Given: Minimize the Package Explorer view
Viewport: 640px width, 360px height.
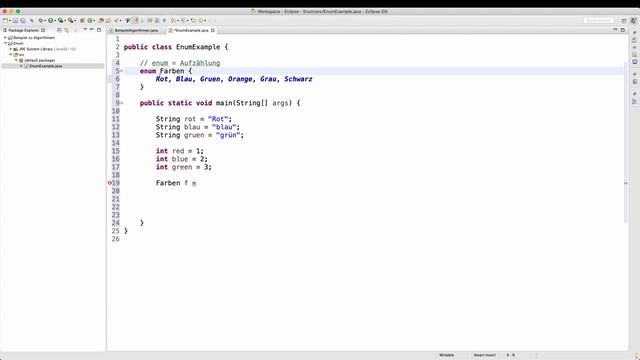Looking at the screenshot, I should [92, 29].
